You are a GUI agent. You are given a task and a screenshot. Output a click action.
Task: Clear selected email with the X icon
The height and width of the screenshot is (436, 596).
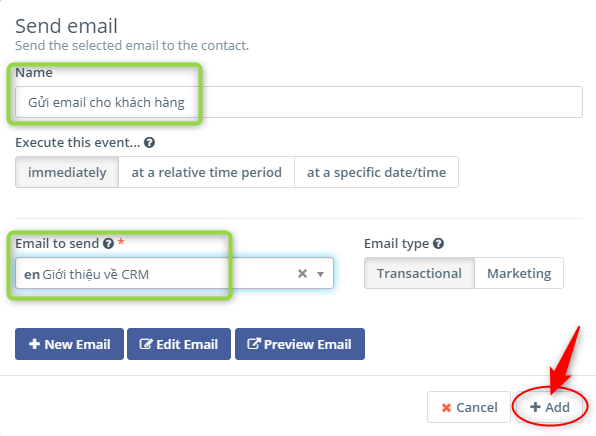[x=302, y=274]
